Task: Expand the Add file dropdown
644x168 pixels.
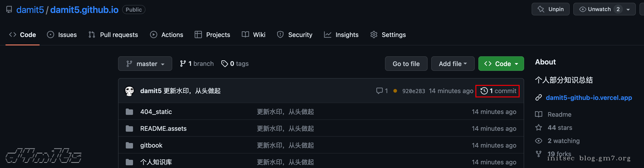Action: 453,64
